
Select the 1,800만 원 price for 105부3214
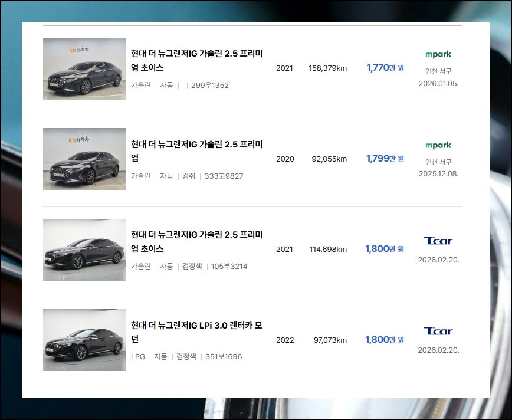tap(385, 249)
